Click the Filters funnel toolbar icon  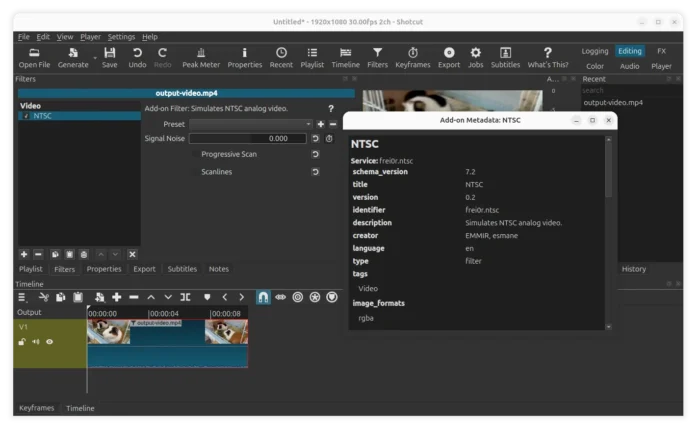377,58
